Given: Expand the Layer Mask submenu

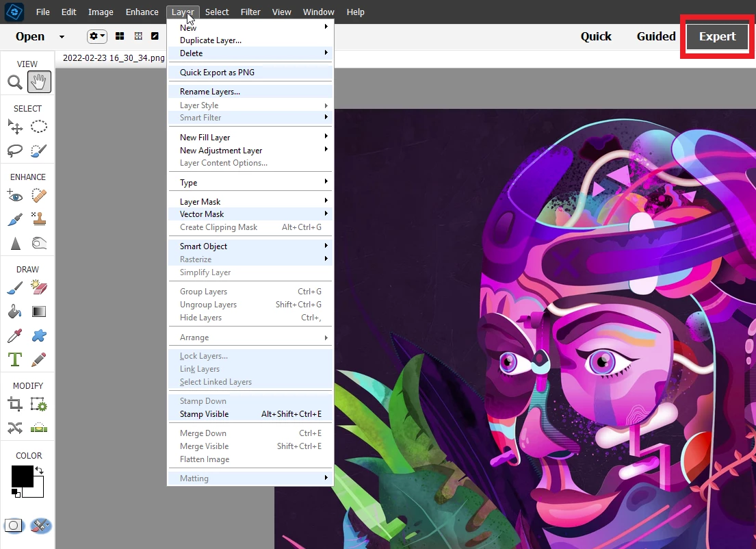Looking at the screenshot, I should point(250,202).
